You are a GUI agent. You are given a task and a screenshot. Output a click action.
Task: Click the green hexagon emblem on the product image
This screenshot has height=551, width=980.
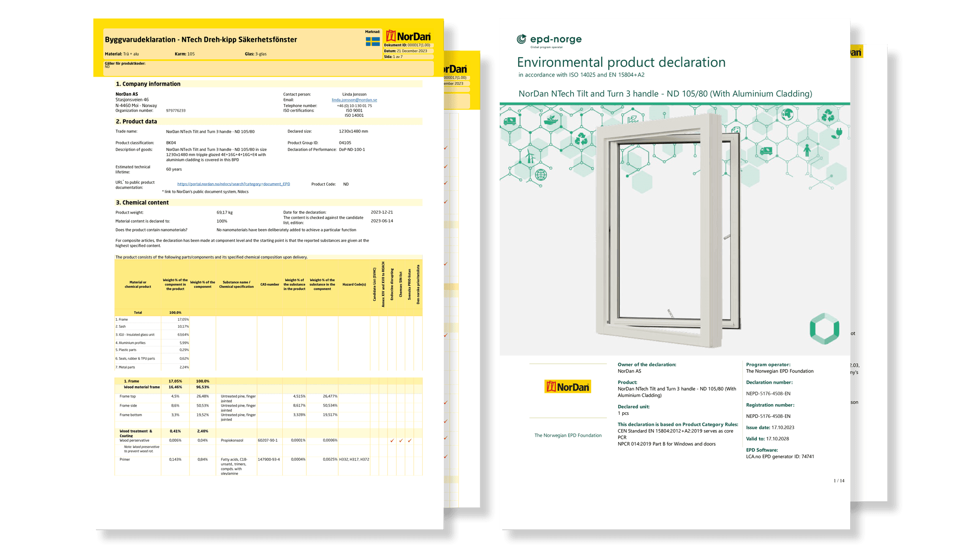pos(824,329)
